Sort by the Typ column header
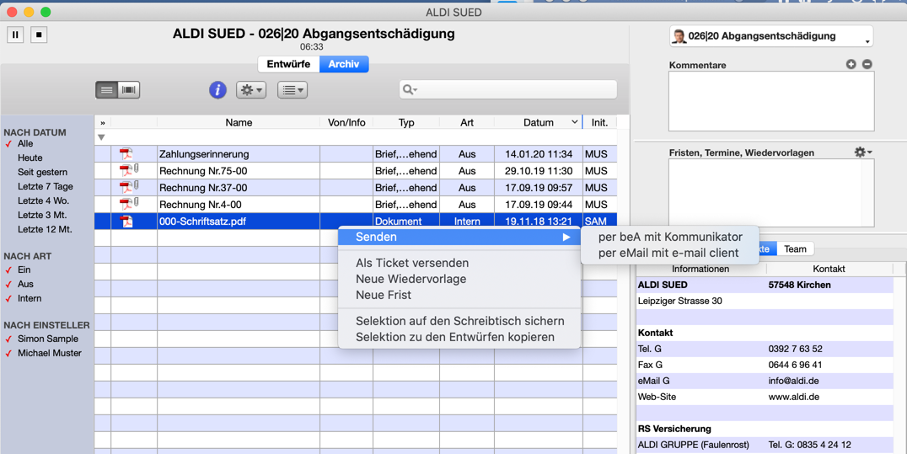This screenshot has height=454, width=908. (x=406, y=123)
